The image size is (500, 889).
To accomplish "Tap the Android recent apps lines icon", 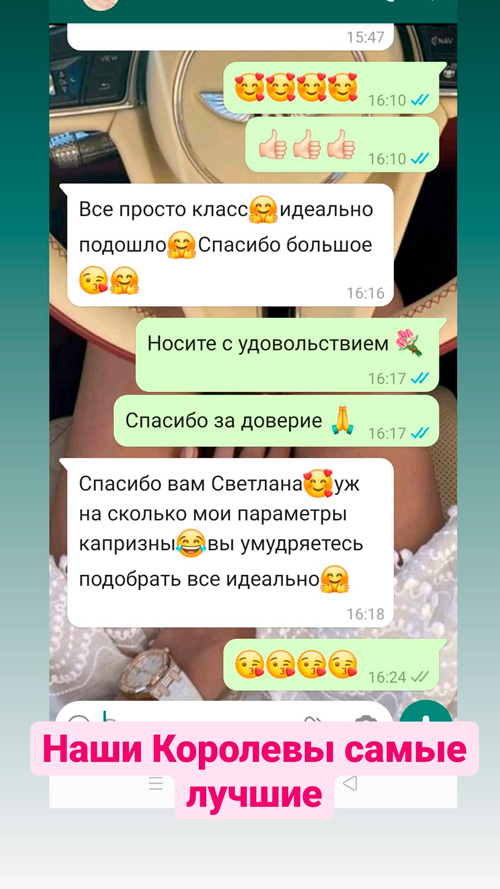I will [156, 785].
